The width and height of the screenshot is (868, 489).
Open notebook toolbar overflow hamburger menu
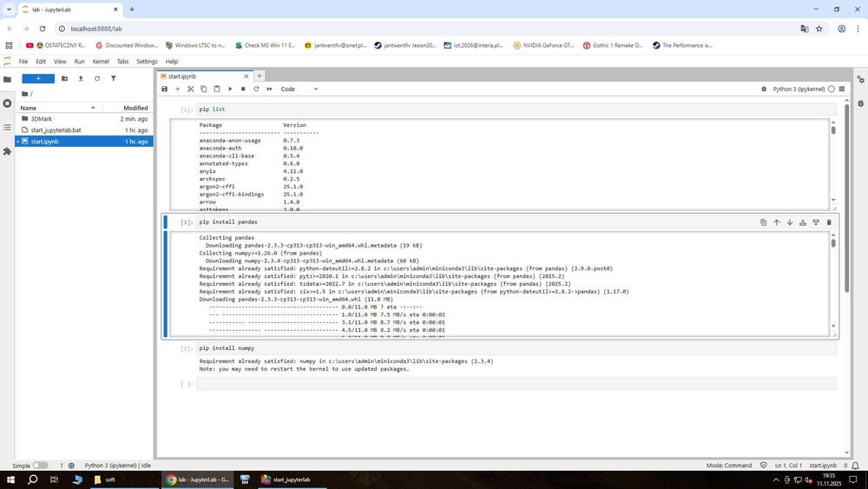coord(842,89)
